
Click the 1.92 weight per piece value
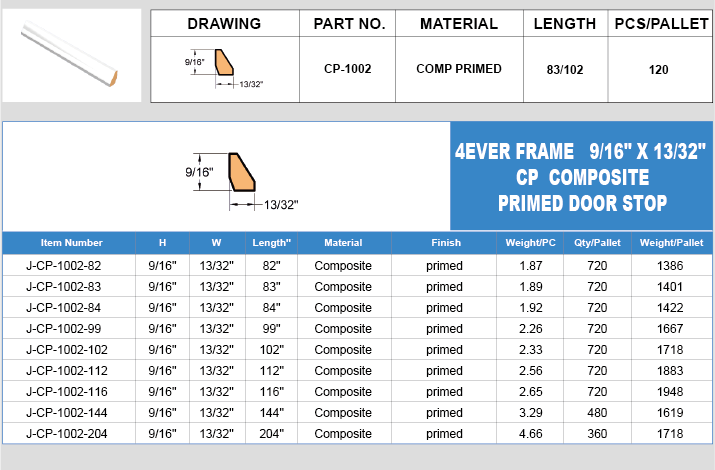[531, 308]
